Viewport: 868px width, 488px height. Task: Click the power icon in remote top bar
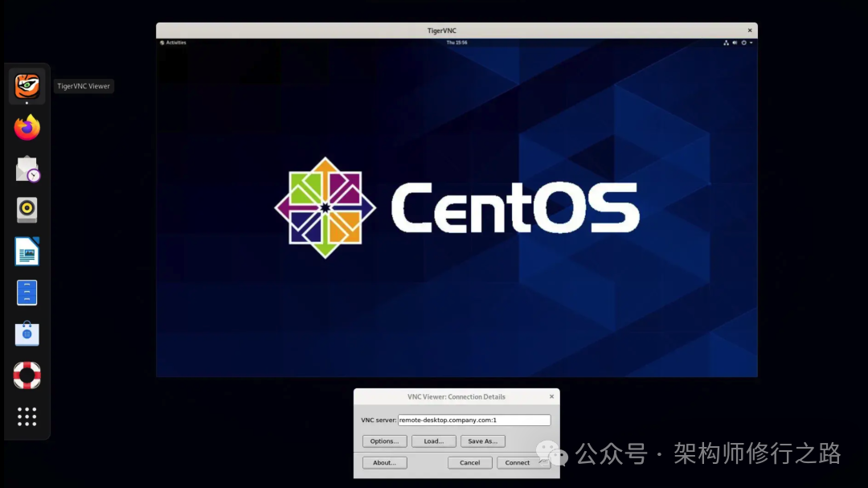coord(743,43)
